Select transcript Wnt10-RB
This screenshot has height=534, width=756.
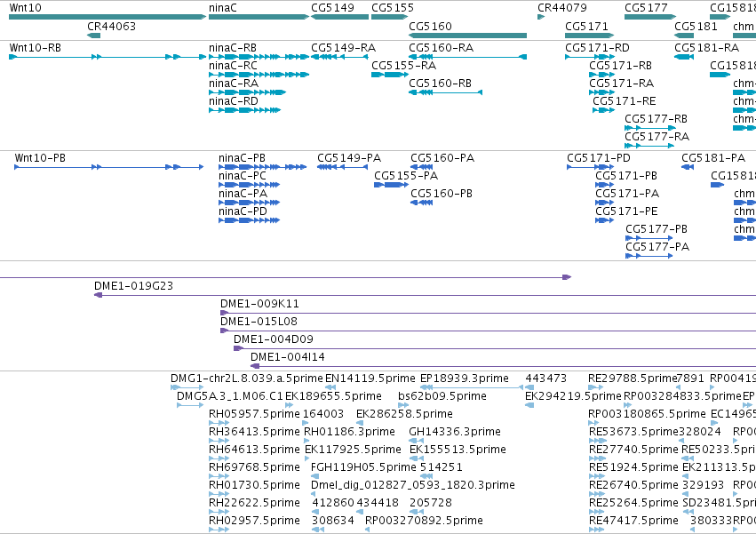tap(107, 57)
